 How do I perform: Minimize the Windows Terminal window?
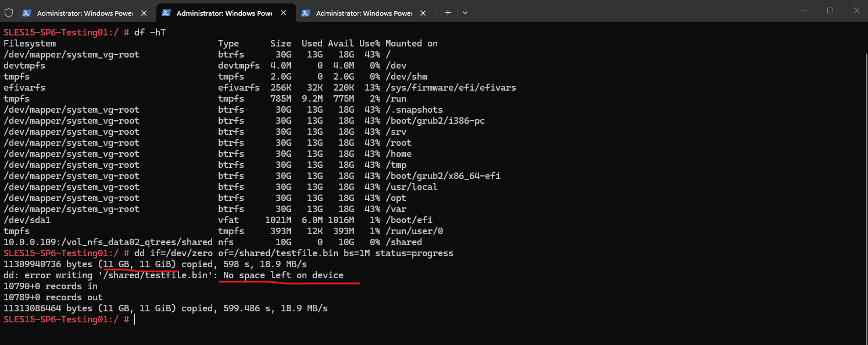803,10
